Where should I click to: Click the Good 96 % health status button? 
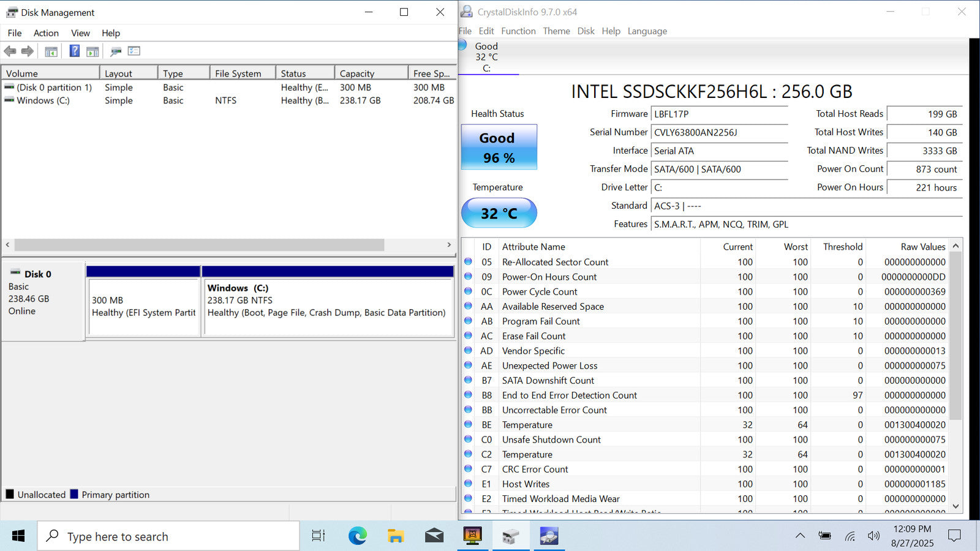click(x=499, y=148)
